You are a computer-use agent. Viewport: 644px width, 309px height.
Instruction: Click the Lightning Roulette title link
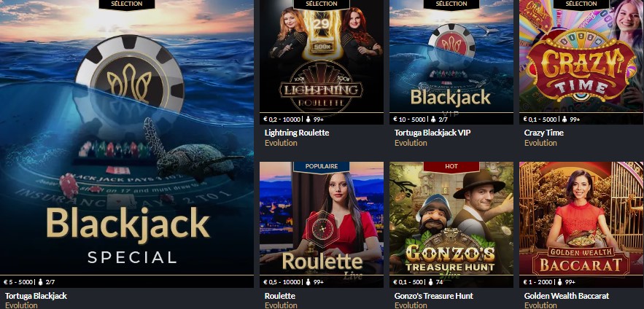pos(297,133)
